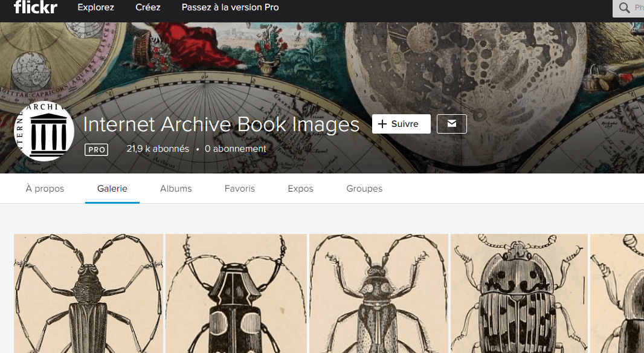Switch to the À propos tab
Image resolution: width=644 pixels, height=353 pixels.
[45, 189]
